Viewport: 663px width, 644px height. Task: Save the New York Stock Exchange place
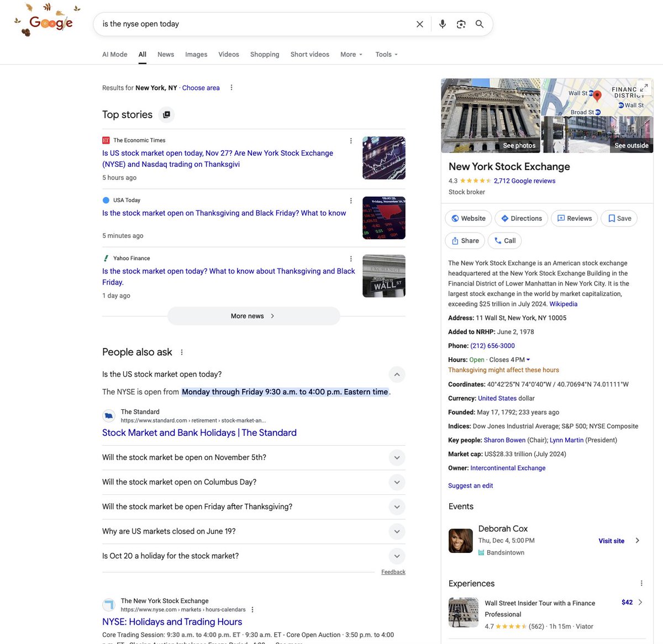(619, 218)
